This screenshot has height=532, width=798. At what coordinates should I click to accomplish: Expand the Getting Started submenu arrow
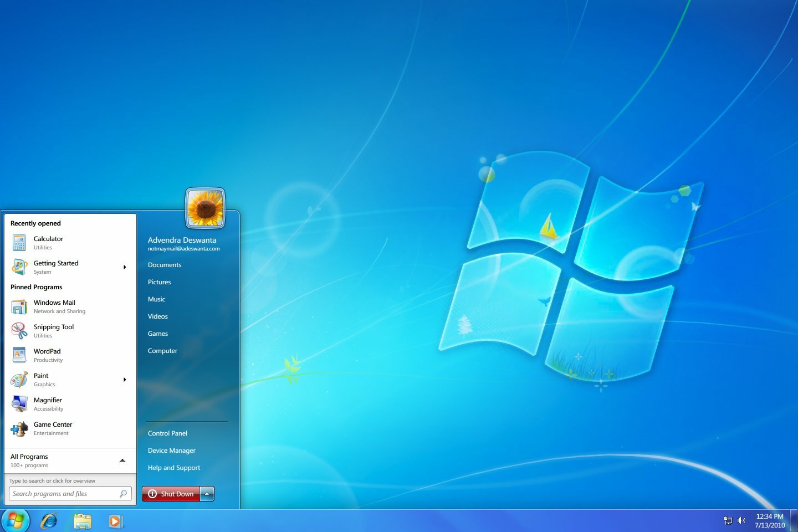click(x=125, y=267)
